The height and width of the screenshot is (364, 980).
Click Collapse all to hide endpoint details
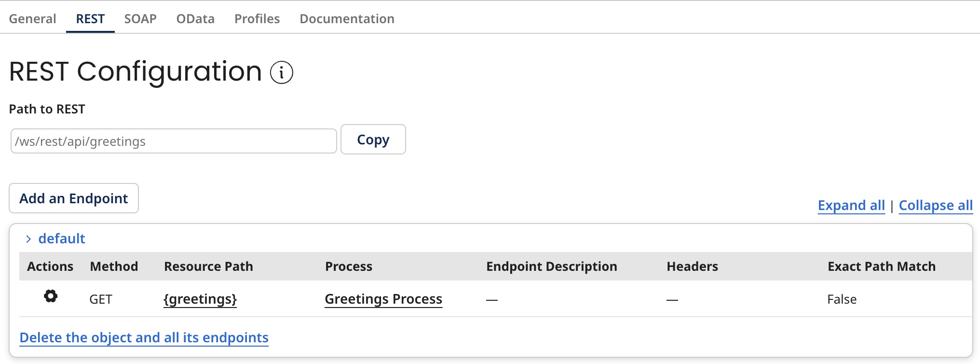pos(935,205)
